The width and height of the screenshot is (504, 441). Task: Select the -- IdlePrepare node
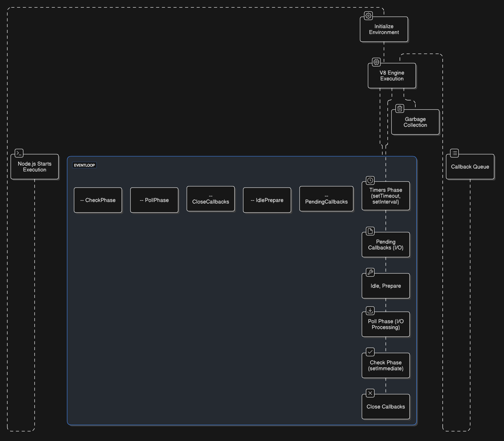coord(267,200)
